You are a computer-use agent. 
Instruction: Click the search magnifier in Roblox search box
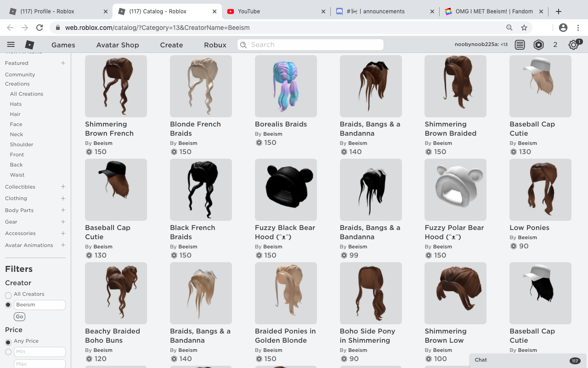tap(243, 45)
